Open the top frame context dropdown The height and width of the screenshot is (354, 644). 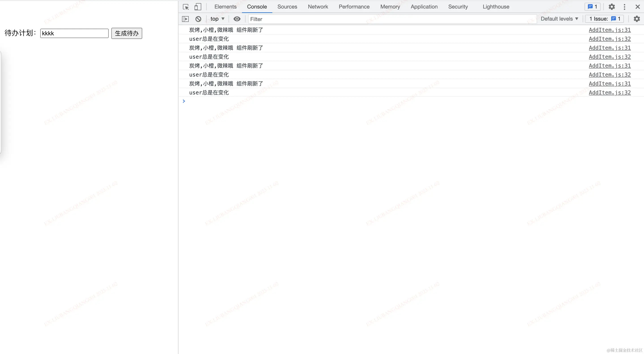[x=217, y=19]
